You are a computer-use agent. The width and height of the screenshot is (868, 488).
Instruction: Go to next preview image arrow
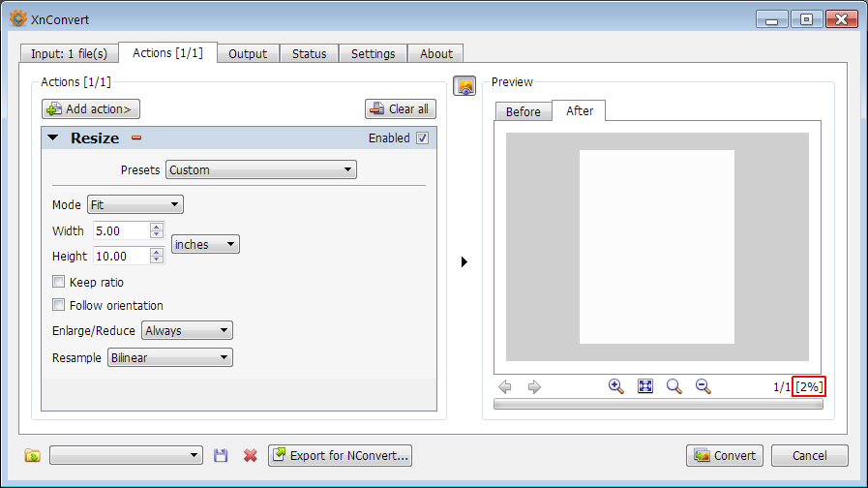click(533, 386)
